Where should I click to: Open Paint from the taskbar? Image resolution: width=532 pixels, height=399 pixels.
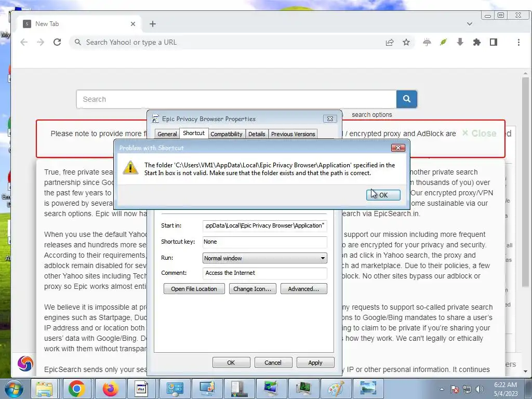point(336,389)
